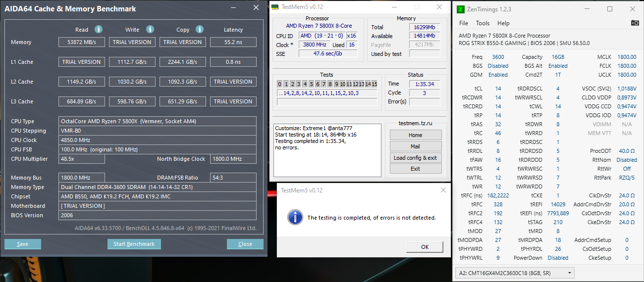
Task: Click Load config & exit in TestMem5
Action: pyautogui.click(x=415, y=158)
